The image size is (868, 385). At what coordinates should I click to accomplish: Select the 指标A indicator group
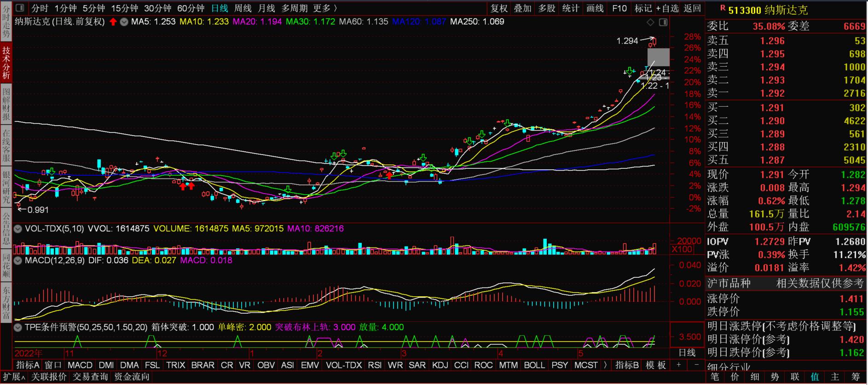(x=28, y=365)
